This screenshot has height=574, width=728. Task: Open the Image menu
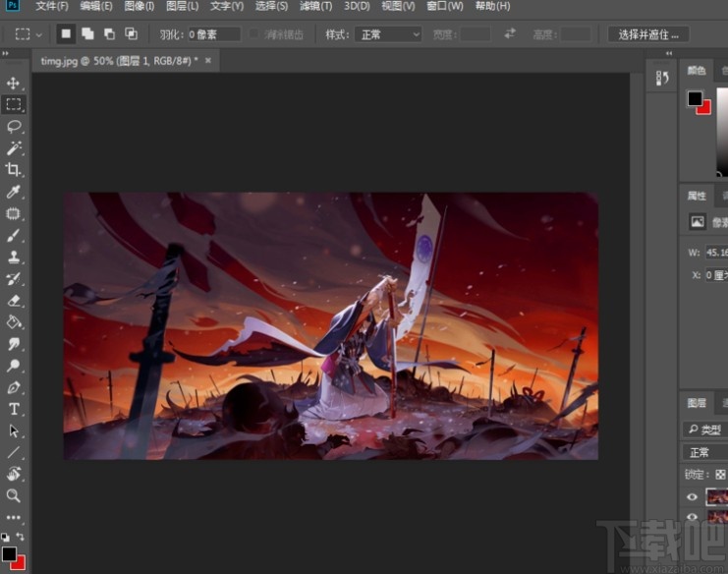coord(140,7)
